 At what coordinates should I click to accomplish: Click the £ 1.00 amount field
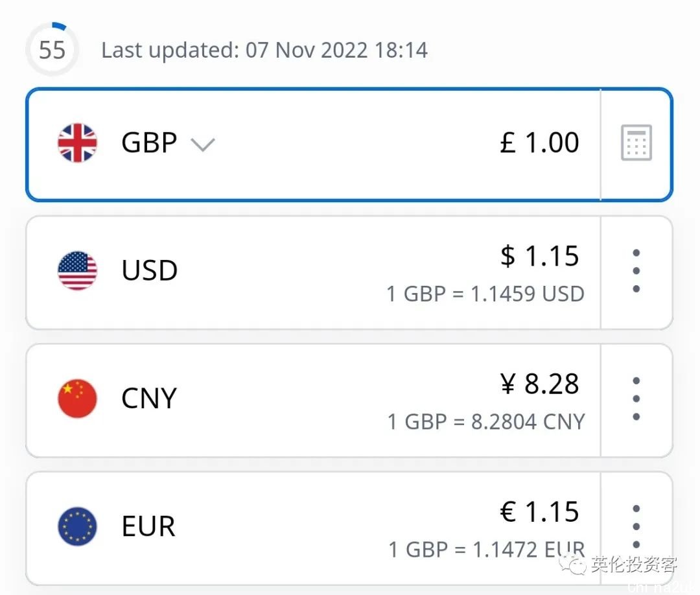(x=539, y=143)
